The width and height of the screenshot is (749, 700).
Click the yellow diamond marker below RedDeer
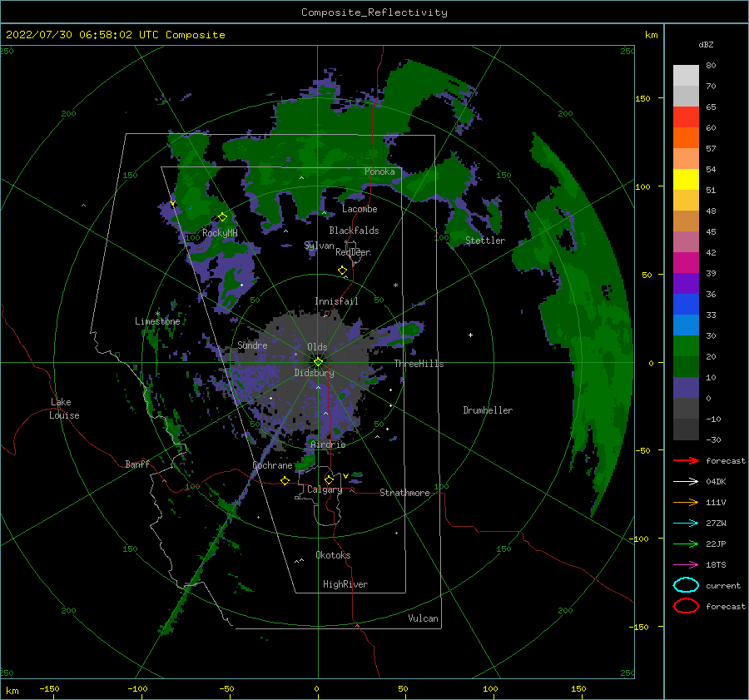pyautogui.click(x=342, y=271)
